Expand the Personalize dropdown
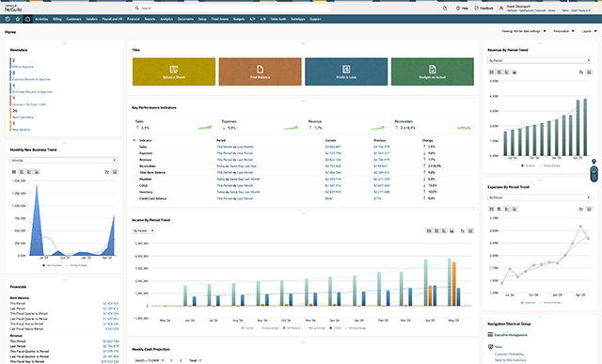Viewport: 602px width, 364px height. coord(563,31)
